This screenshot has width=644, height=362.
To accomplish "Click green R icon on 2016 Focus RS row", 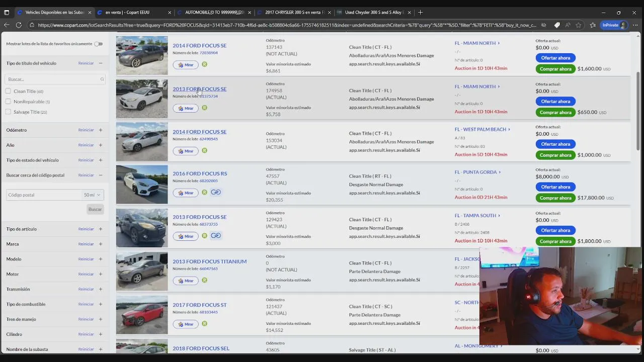I will pyautogui.click(x=204, y=192).
